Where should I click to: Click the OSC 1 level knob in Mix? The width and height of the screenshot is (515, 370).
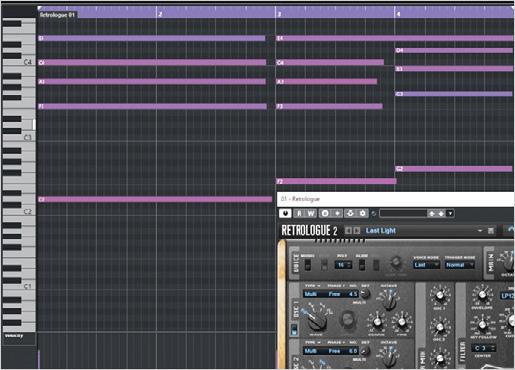tap(440, 295)
